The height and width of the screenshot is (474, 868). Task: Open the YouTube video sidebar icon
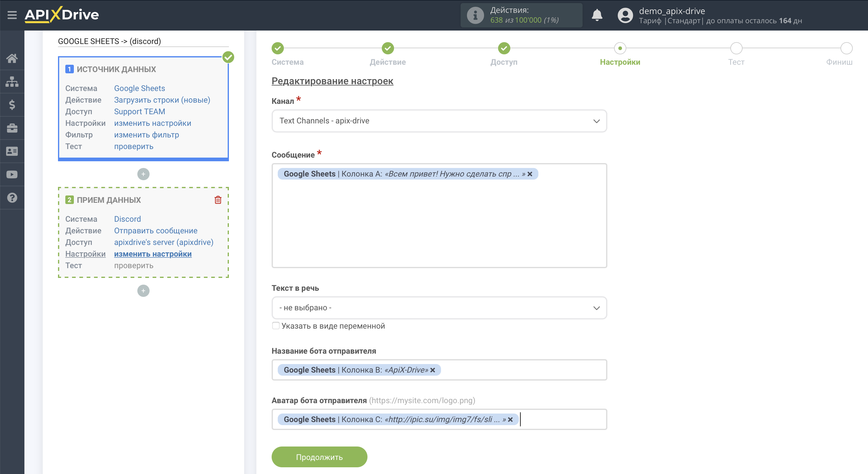tap(12, 175)
